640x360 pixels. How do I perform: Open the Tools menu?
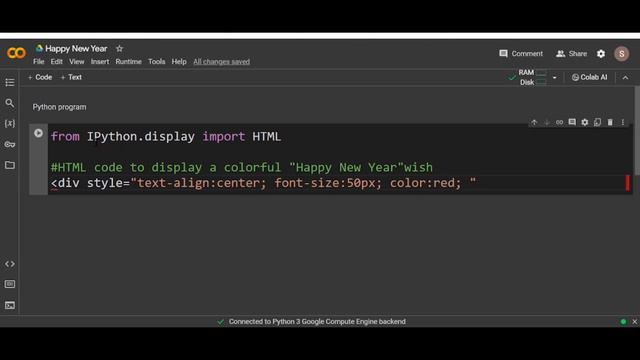pyautogui.click(x=156, y=62)
